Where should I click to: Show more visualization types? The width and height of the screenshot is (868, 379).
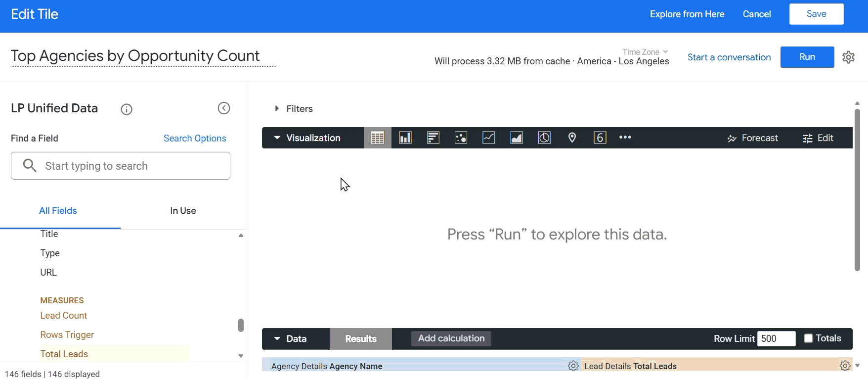click(625, 138)
